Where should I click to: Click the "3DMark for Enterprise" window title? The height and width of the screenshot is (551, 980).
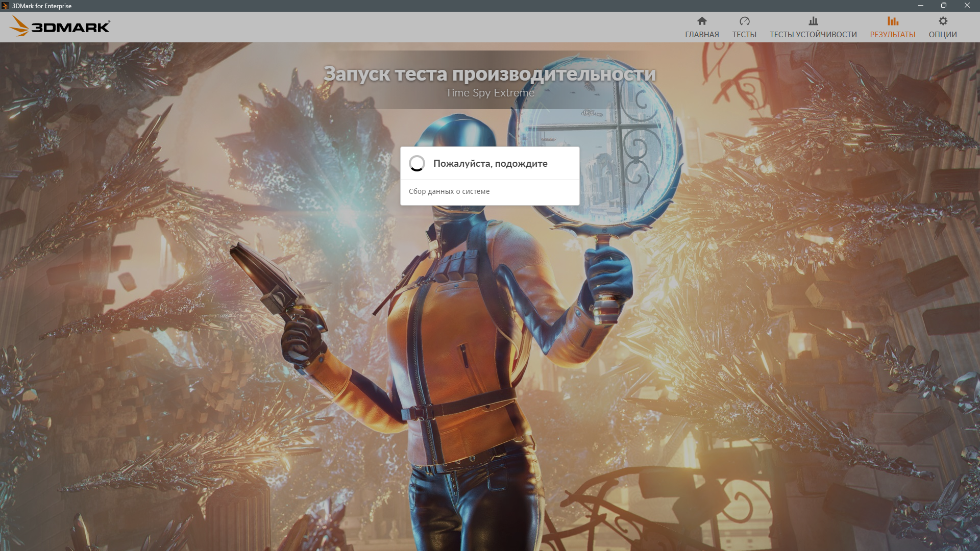(x=42, y=6)
